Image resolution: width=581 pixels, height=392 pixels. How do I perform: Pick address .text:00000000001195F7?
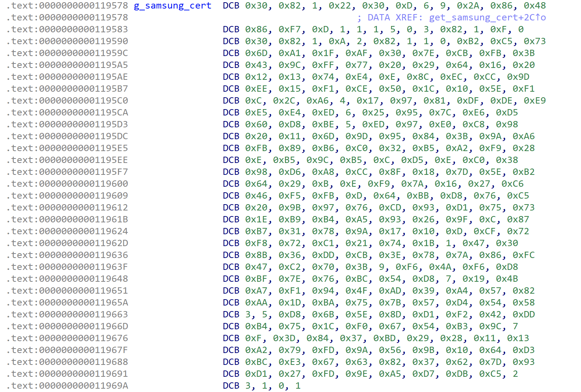click(x=67, y=172)
